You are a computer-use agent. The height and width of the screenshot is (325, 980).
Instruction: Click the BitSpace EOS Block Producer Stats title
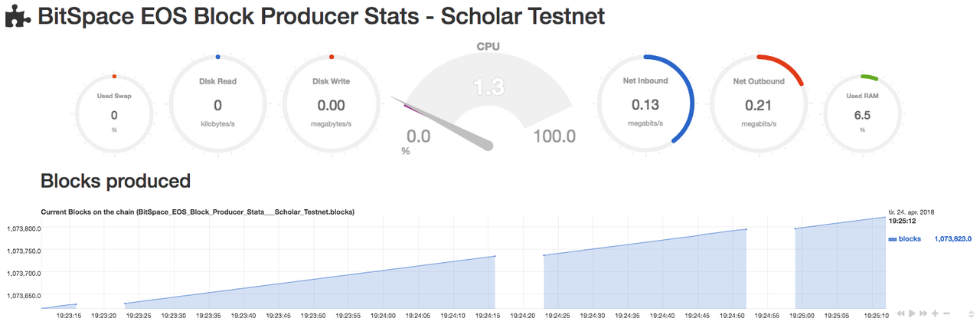[x=322, y=17]
